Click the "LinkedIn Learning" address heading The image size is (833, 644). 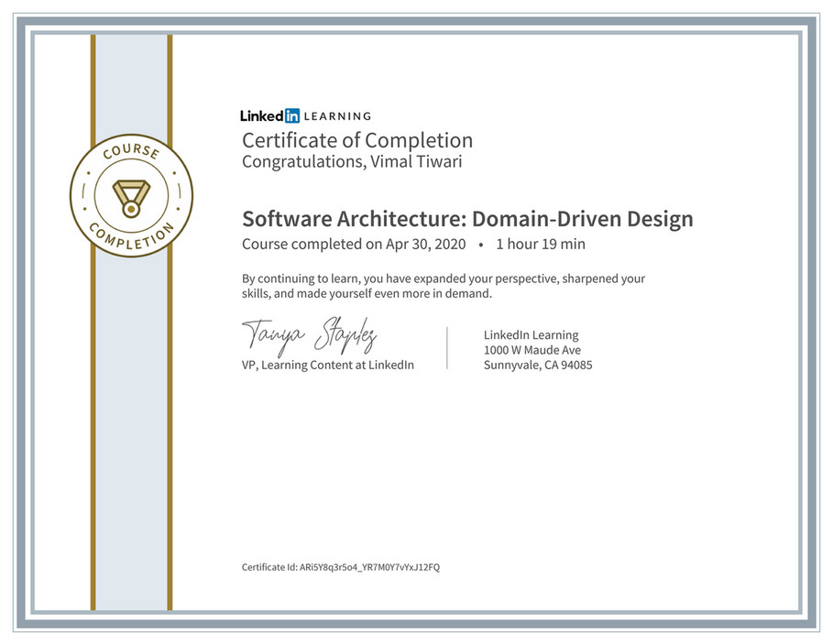click(531, 335)
